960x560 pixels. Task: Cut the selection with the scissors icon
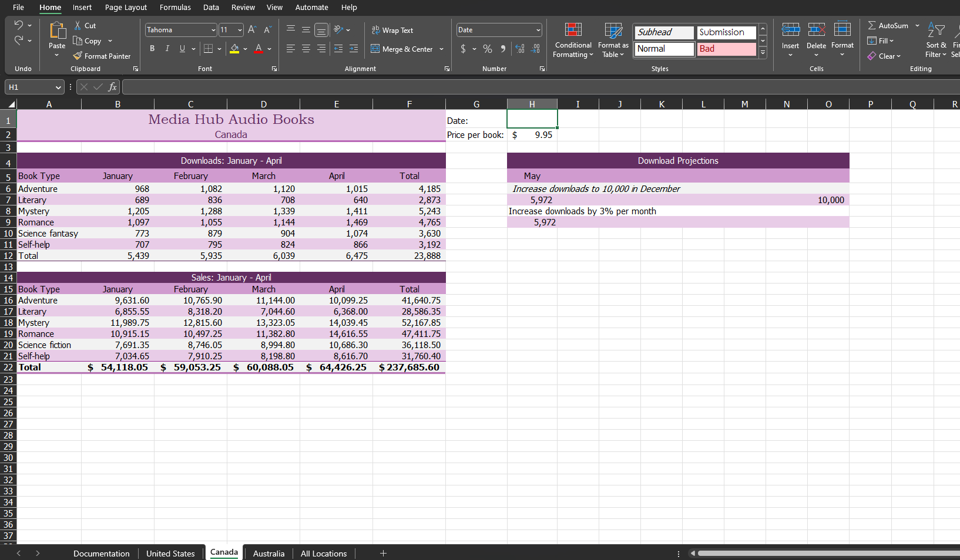78,26
